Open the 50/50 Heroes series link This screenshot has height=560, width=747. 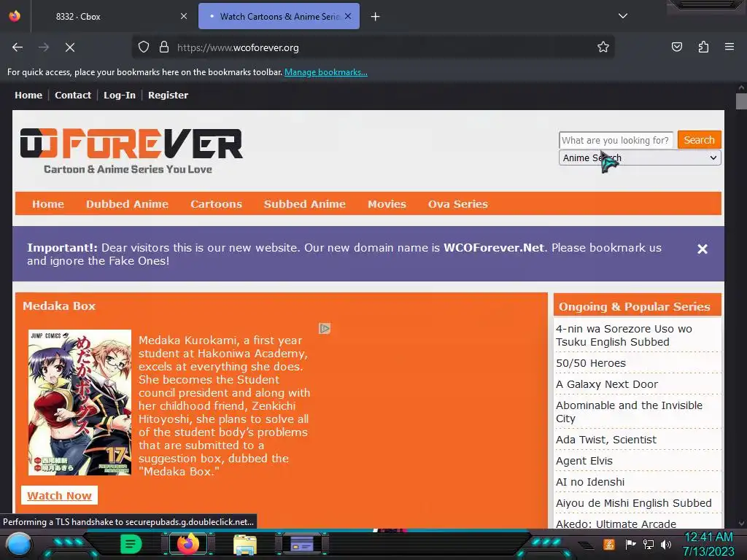[591, 363]
